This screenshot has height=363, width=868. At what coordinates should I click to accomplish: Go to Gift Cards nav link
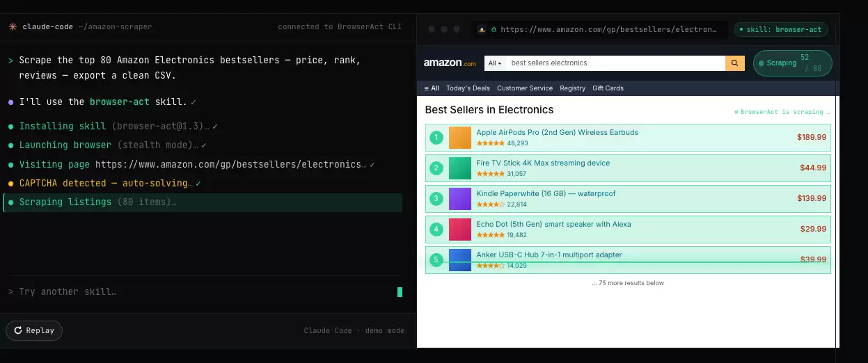(x=608, y=88)
